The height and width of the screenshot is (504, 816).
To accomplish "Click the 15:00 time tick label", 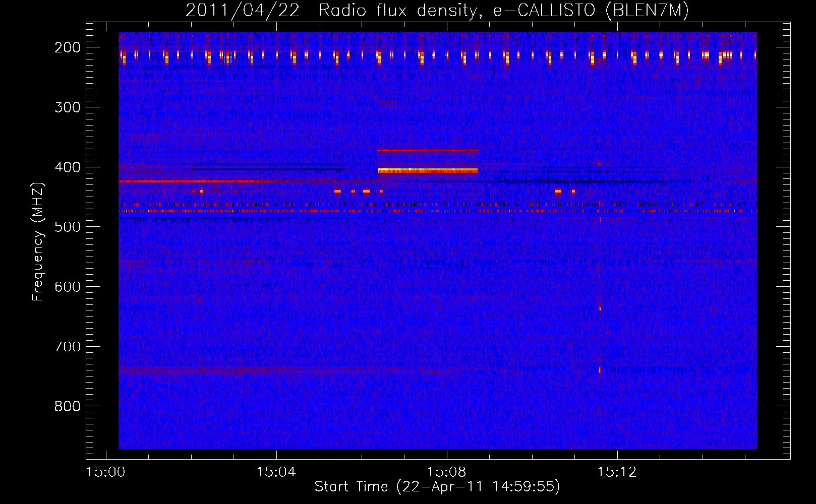I will (x=105, y=472).
